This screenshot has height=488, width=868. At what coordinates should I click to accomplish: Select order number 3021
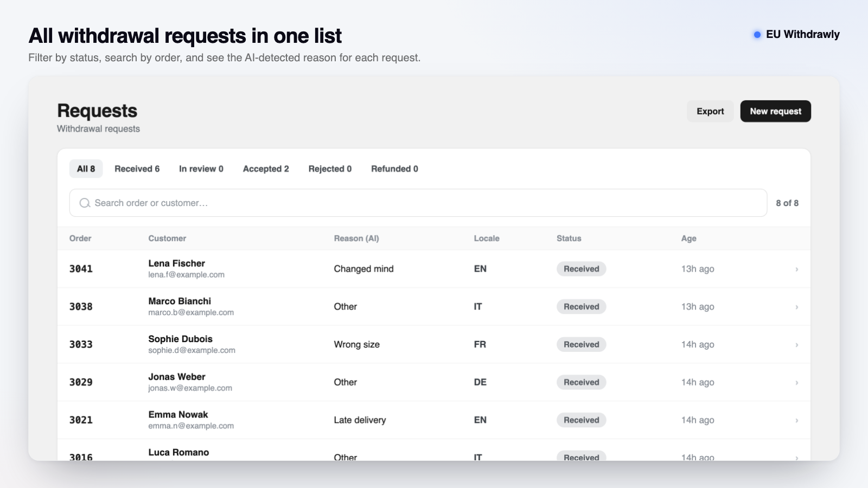pos(81,420)
